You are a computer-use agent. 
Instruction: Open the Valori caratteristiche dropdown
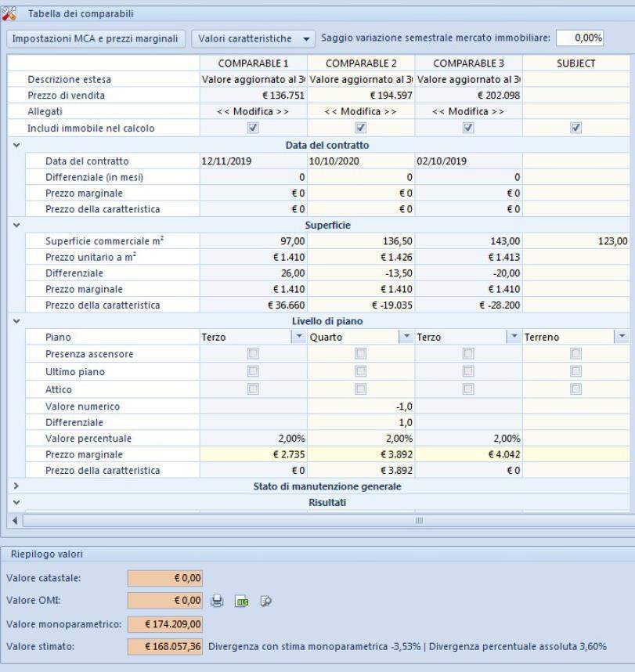click(x=253, y=38)
